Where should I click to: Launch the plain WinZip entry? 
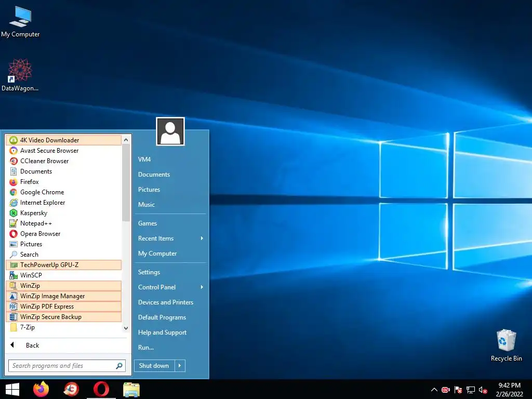point(64,286)
